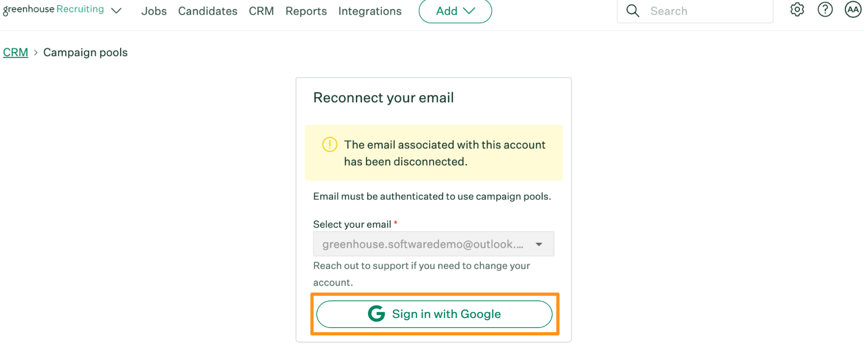
Task: Open the Candidates menu item
Action: click(208, 11)
